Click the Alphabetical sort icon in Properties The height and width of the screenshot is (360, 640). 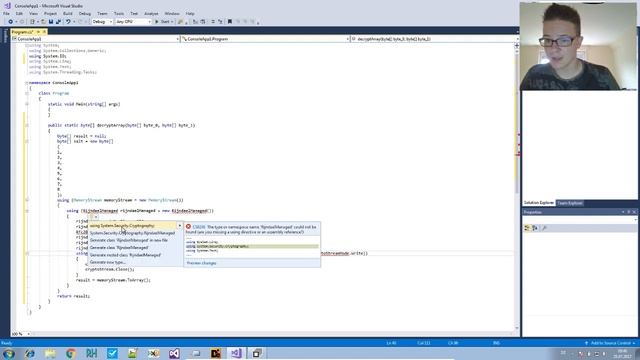point(535,228)
